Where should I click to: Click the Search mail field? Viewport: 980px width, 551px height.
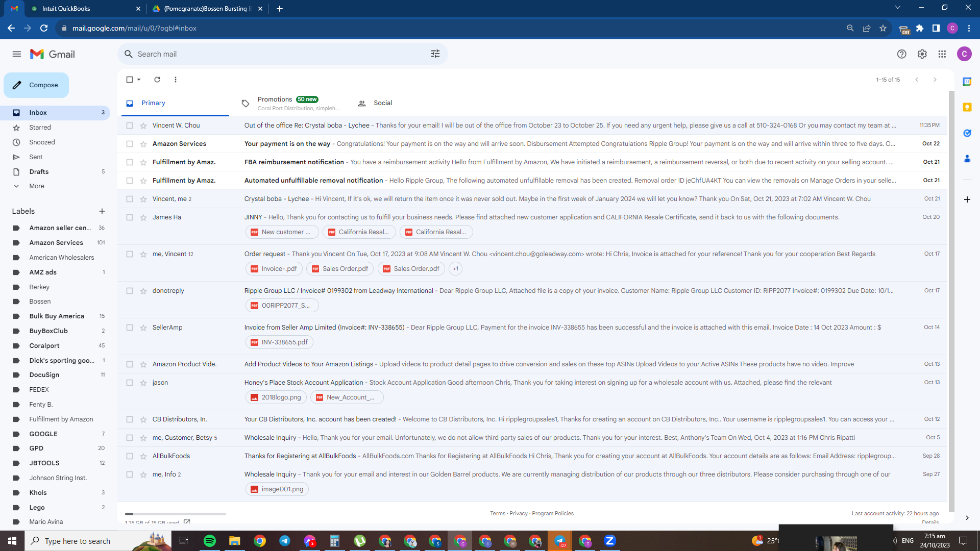pyautogui.click(x=282, y=54)
